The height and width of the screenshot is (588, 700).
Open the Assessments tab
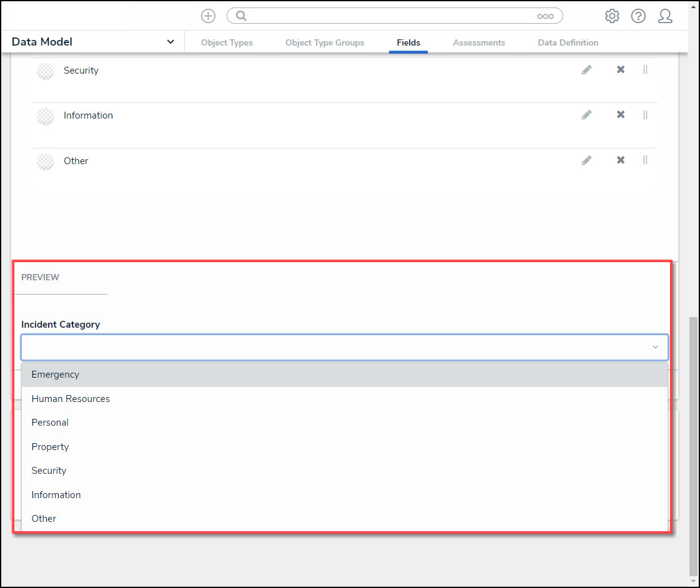[x=479, y=43]
